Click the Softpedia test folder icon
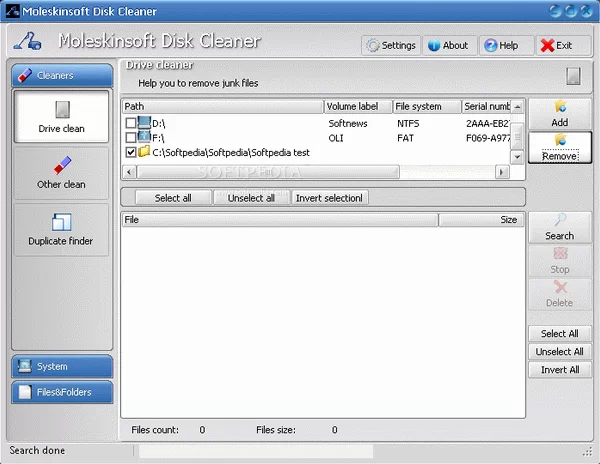 click(x=144, y=151)
